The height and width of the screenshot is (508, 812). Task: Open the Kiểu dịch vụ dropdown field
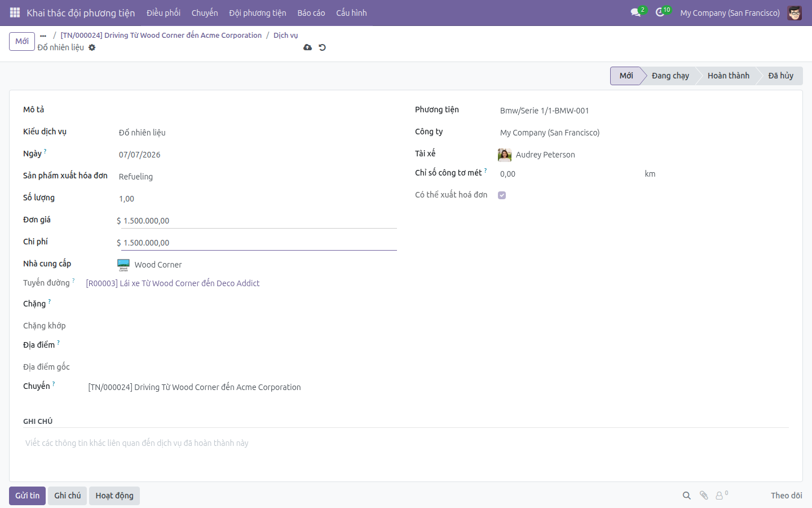(257, 133)
